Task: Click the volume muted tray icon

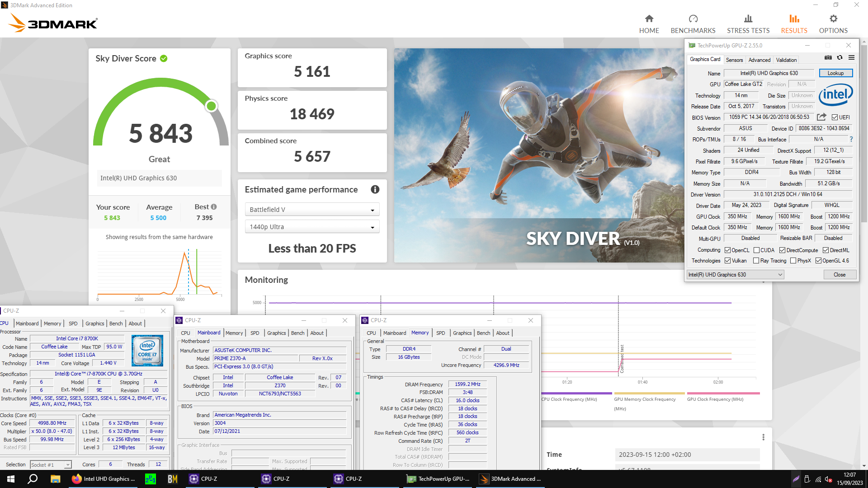Action: [x=828, y=479]
